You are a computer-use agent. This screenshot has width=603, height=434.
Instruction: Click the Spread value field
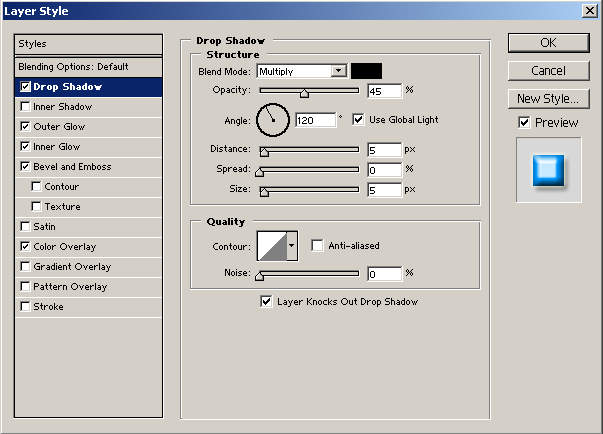384,170
